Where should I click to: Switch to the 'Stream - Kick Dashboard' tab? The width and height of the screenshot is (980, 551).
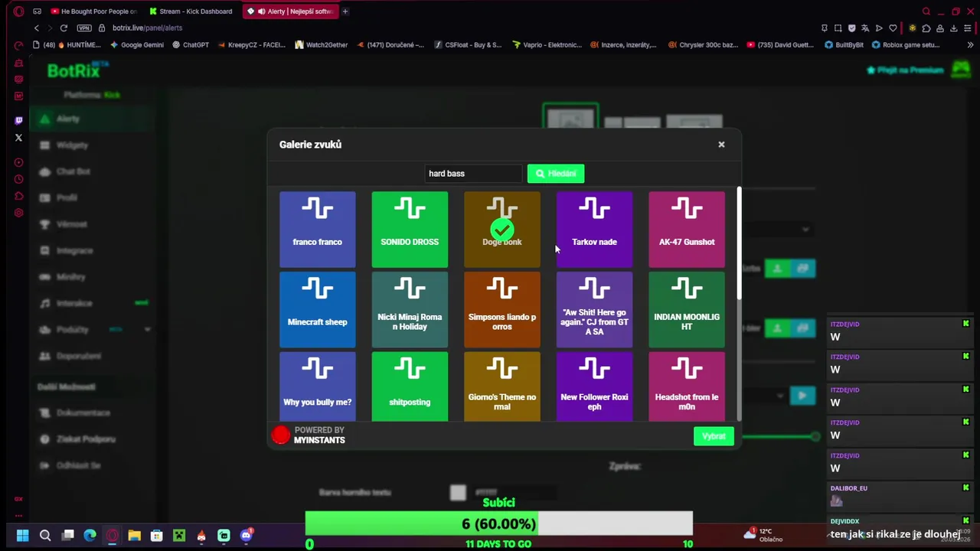(x=191, y=11)
